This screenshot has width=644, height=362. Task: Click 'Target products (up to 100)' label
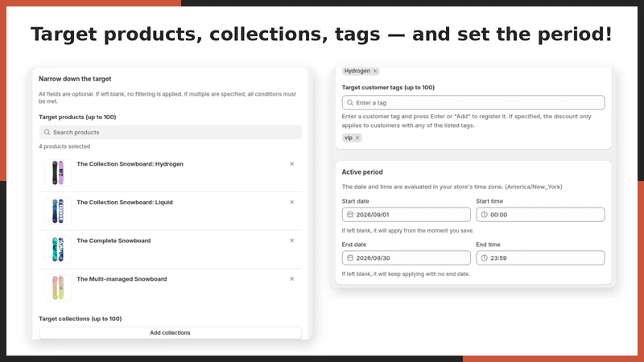tap(77, 117)
